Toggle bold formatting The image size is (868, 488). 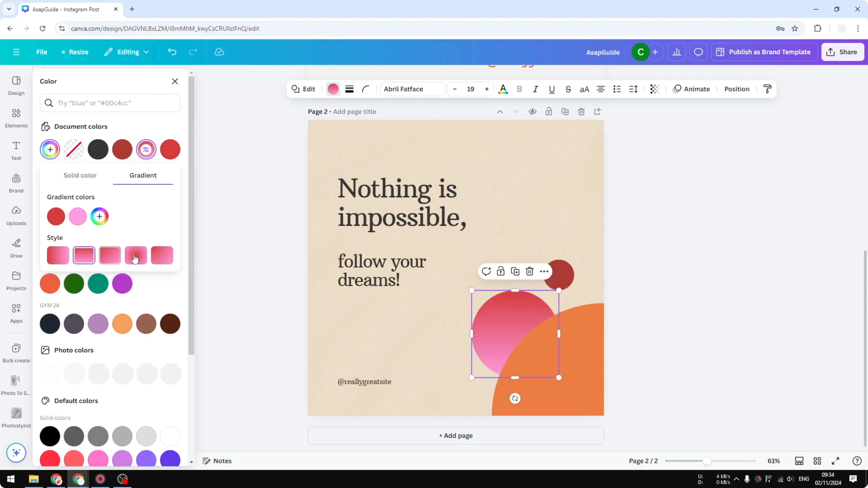tap(519, 89)
